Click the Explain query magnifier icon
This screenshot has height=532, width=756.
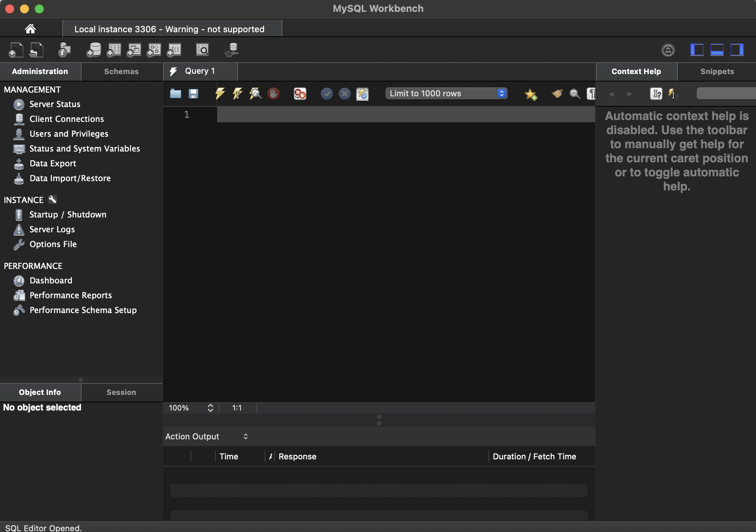(255, 93)
